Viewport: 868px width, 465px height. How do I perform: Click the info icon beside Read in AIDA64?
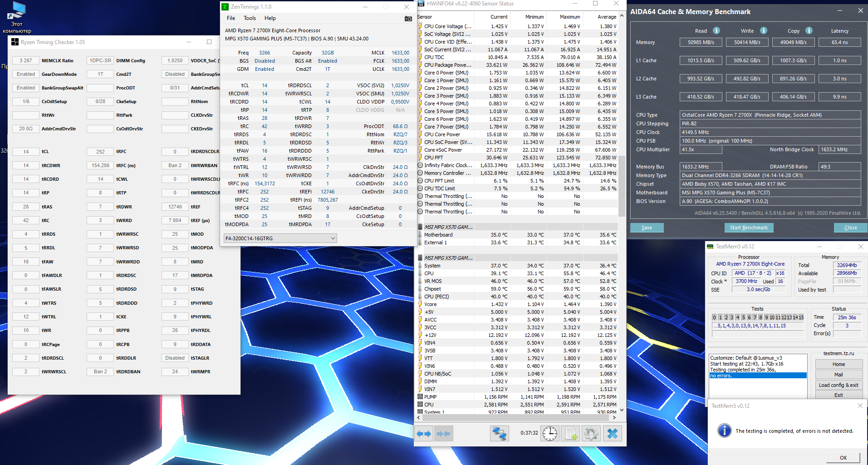[716, 30]
